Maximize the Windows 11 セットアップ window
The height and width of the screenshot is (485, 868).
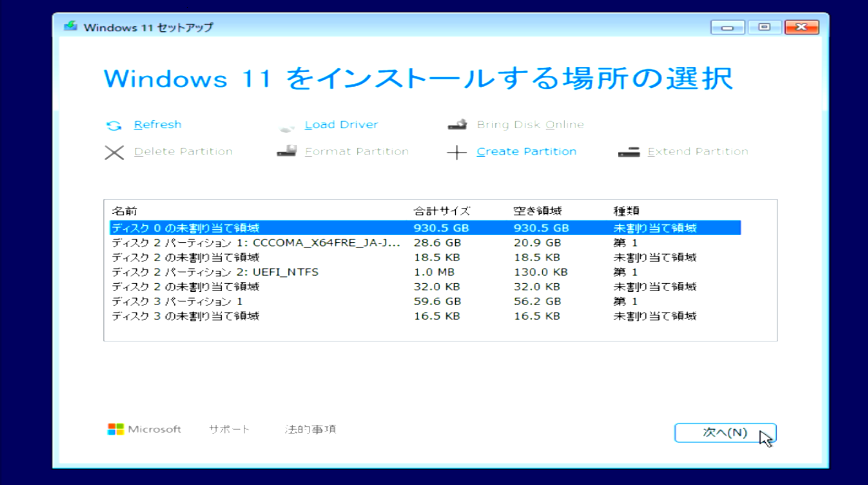765,27
